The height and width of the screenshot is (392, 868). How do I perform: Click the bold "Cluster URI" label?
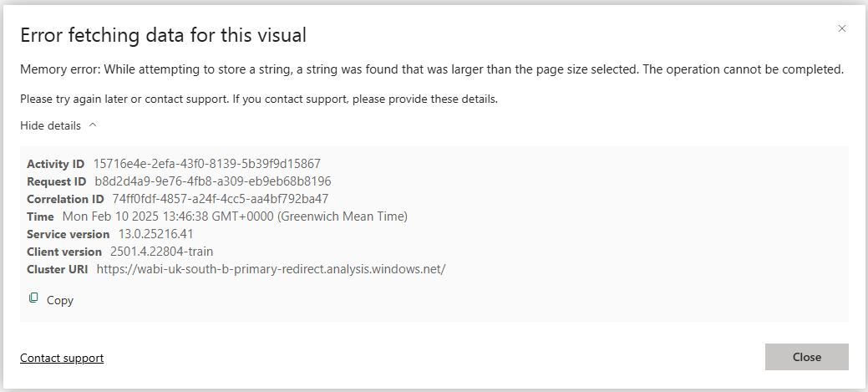(58, 269)
